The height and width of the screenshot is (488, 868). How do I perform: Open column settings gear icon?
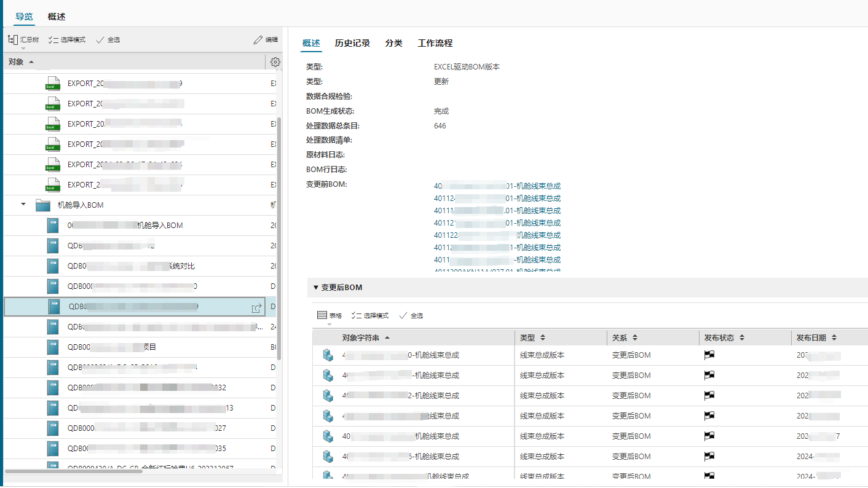tap(275, 62)
